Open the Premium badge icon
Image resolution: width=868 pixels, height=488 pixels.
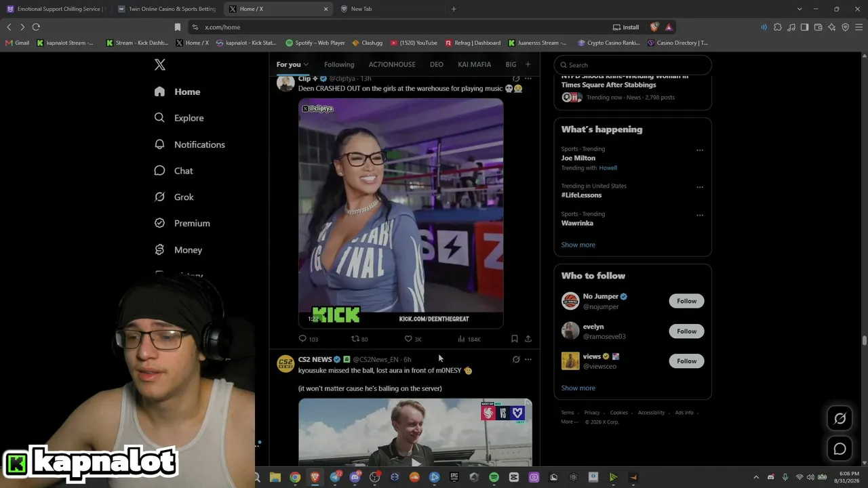coord(159,223)
